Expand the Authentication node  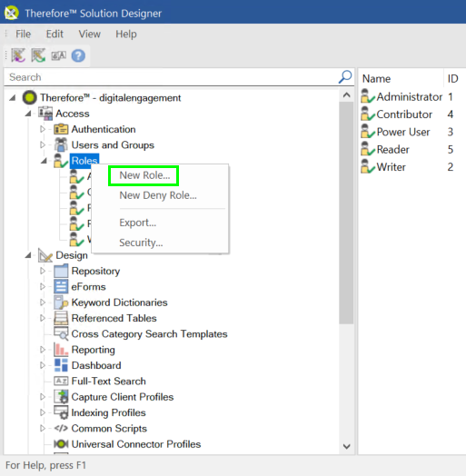pos(43,129)
